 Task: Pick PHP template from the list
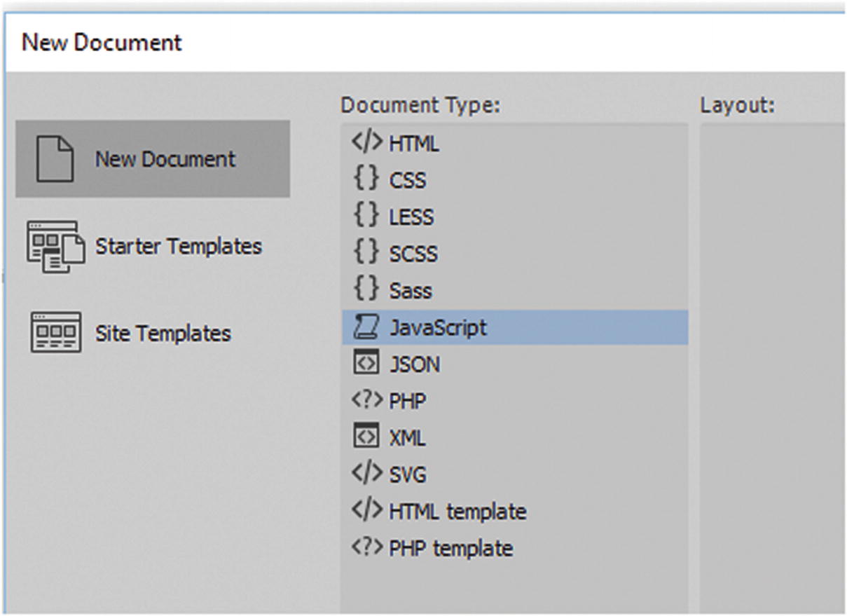click(x=450, y=548)
